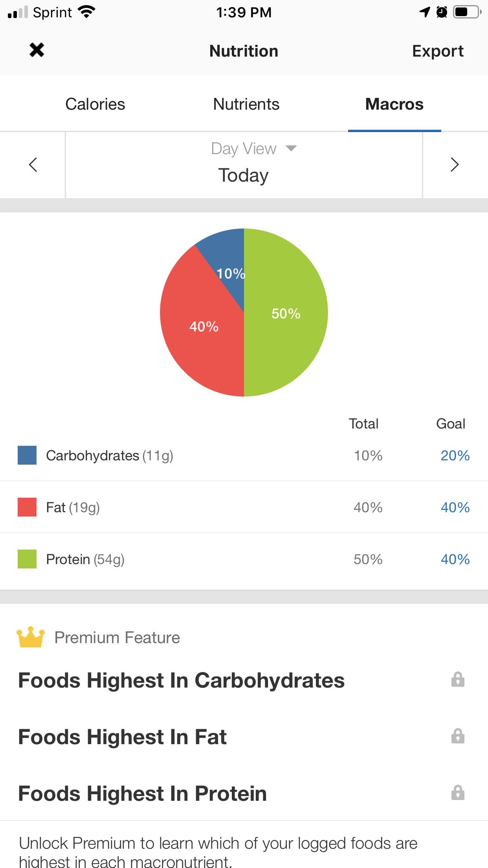Click the green Protein color swatch
This screenshot has height=868, width=488.
[x=27, y=559]
